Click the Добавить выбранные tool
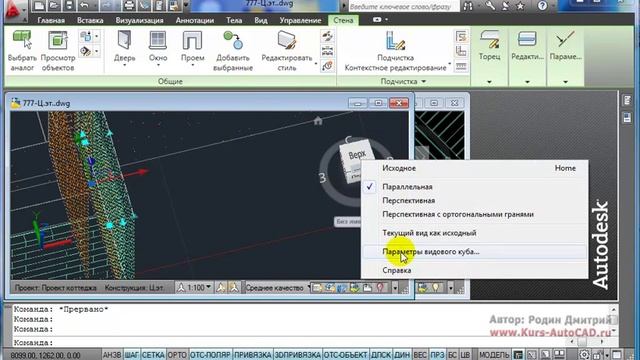 233,51
